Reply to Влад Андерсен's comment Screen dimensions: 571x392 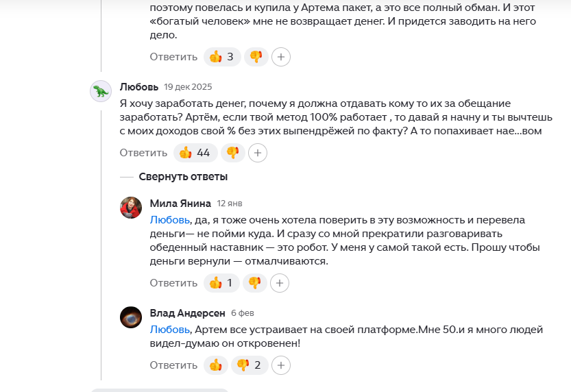(x=173, y=365)
